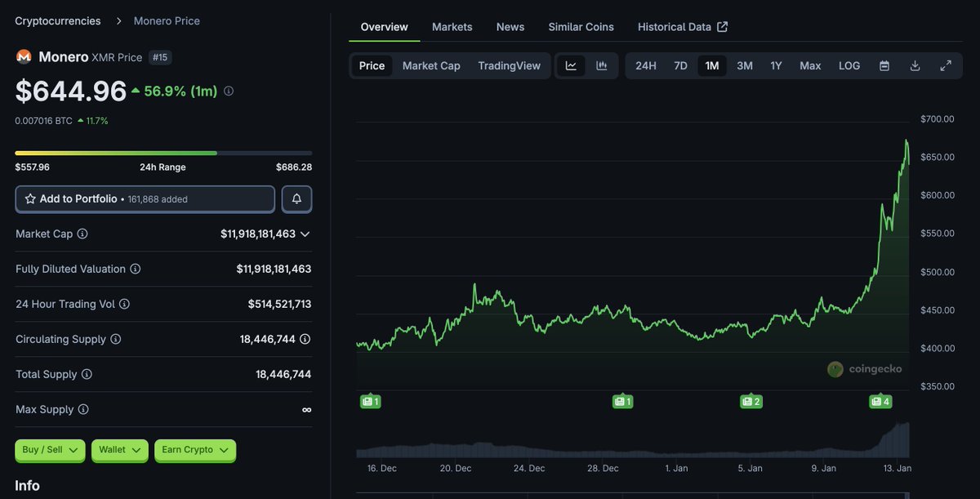Image resolution: width=980 pixels, height=499 pixels.
Task: Open the Similar Coins tab
Action: pyautogui.click(x=581, y=27)
